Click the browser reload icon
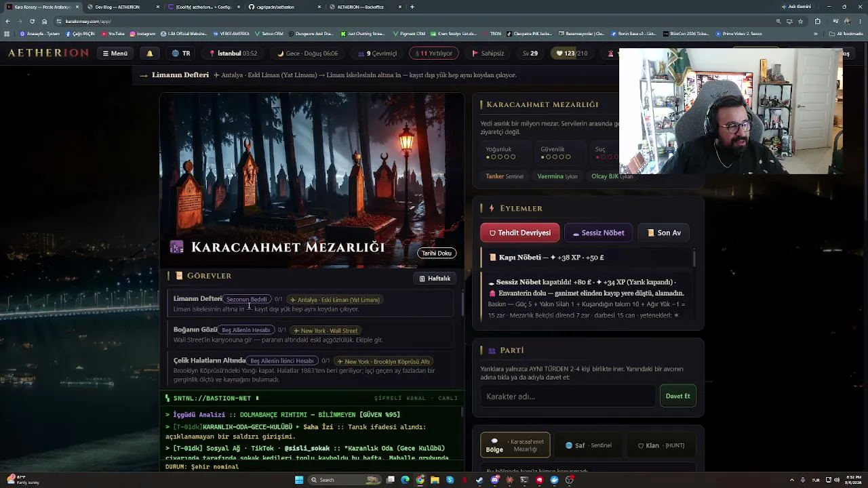Viewport: 868px width, 488px height. click(32, 21)
